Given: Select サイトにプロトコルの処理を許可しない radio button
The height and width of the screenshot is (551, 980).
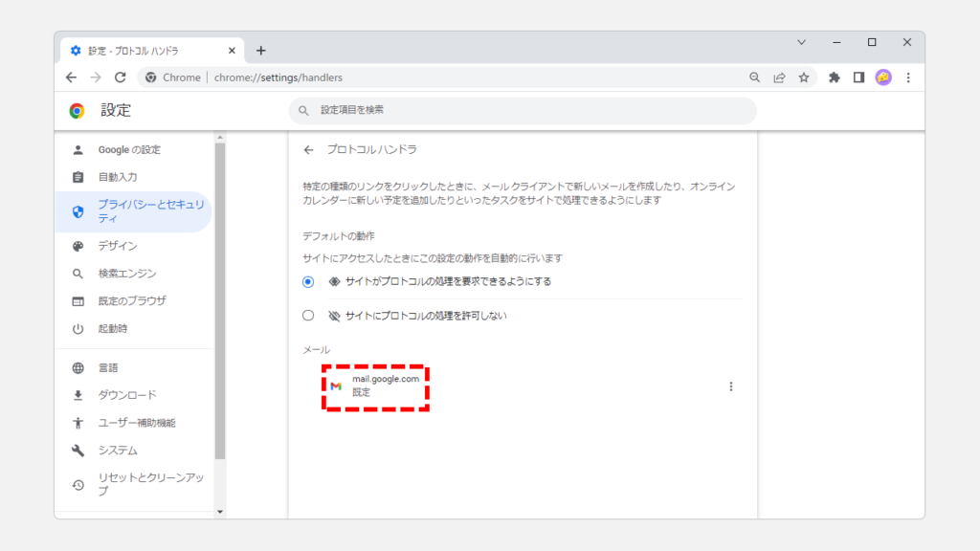Looking at the screenshot, I should click(308, 316).
